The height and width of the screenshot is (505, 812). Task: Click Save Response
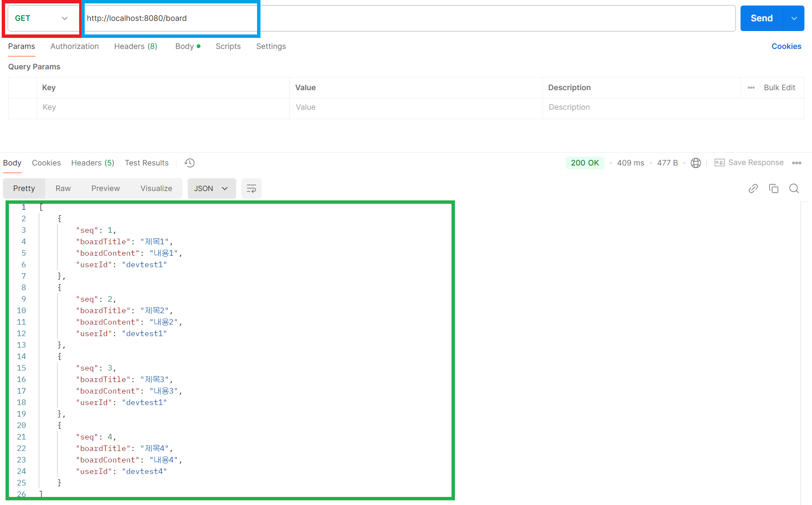click(756, 163)
